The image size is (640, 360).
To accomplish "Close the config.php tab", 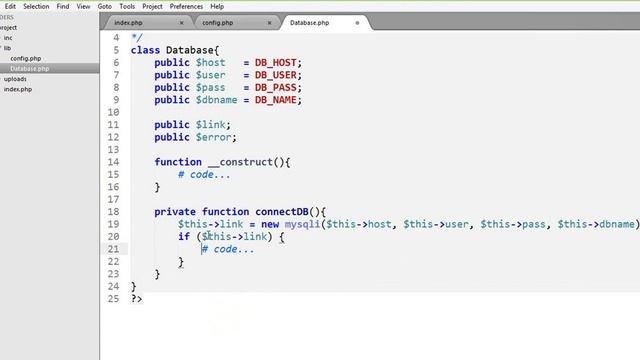I will 269,23.
